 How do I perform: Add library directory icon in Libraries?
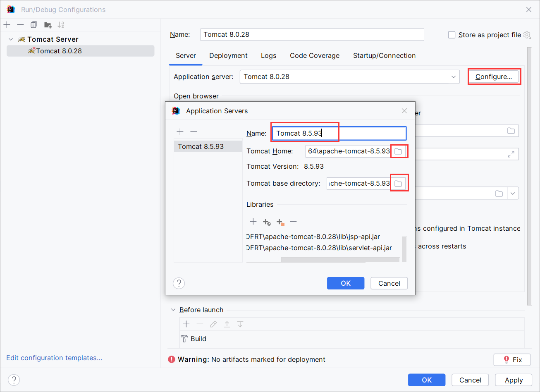[280, 222]
